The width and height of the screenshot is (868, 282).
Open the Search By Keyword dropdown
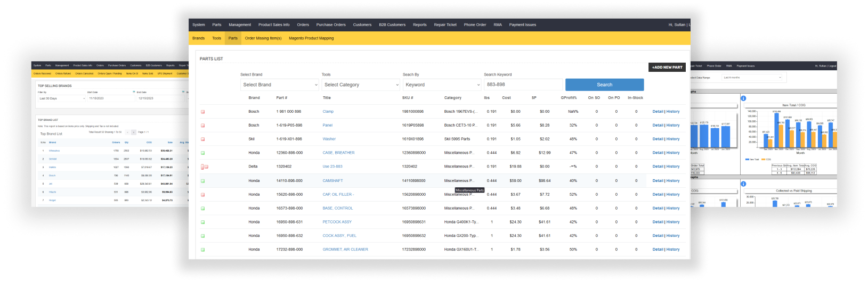pyautogui.click(x=442, y=85)
